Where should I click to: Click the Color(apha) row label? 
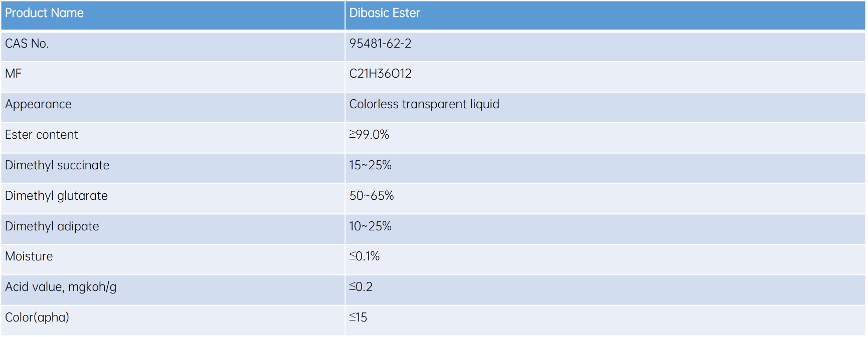[37, 318]
